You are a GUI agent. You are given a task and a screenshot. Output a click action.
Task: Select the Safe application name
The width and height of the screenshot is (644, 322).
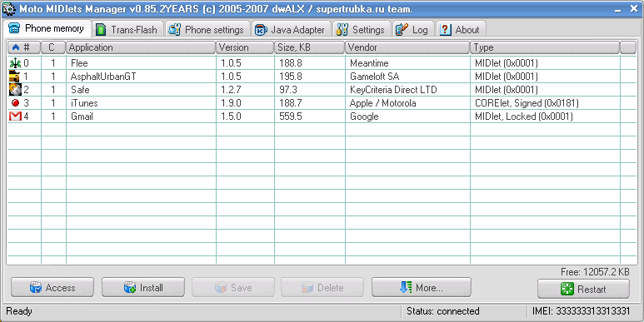point(80,89)
